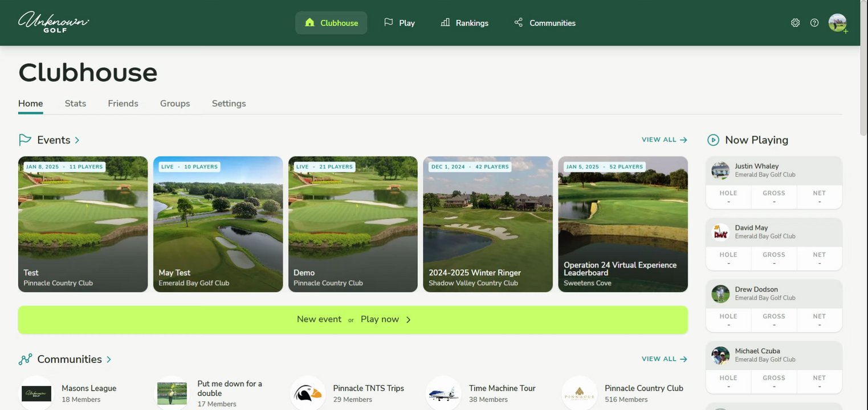Click the Time Machine Tour plane logo
This screenshot has height=410, width=868.
click(x=443, y=393)
